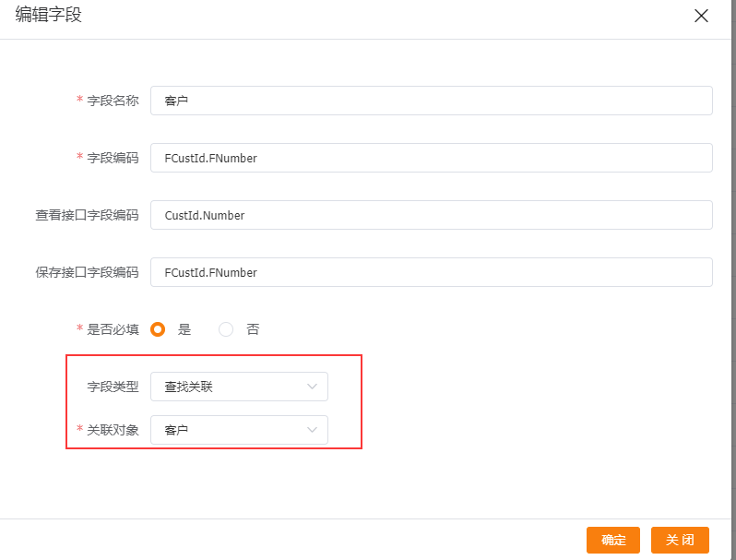Image resolution: width=736 pixels, height=560 pixels.
Task: Click the 查看接口字段编码 input CustId.Number
Action: click(431, 215)
